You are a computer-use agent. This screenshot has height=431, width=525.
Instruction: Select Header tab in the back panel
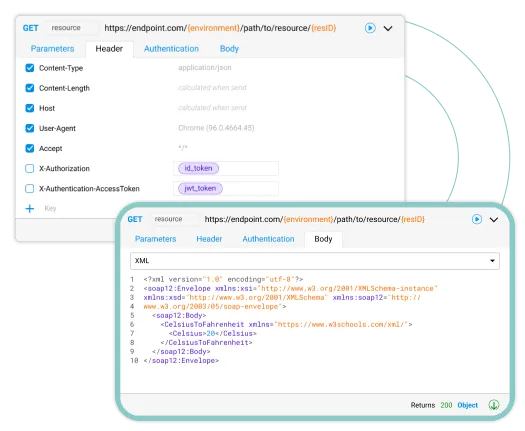tap(109, 49)
